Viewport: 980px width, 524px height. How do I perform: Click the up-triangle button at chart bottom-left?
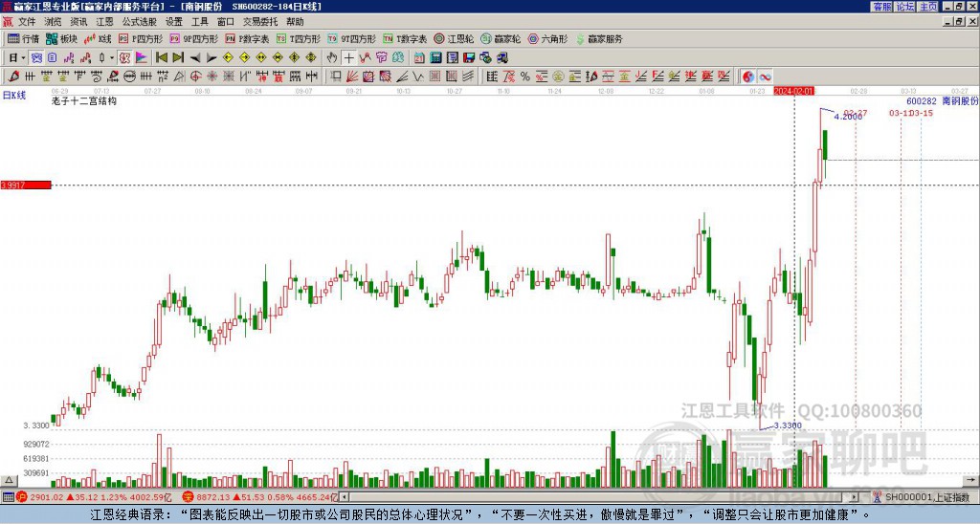(8, 480)
